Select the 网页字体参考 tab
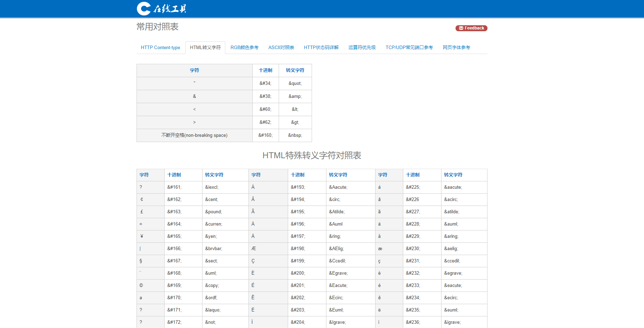The width and height of the screenshot is (644, 328). [456, 47]
